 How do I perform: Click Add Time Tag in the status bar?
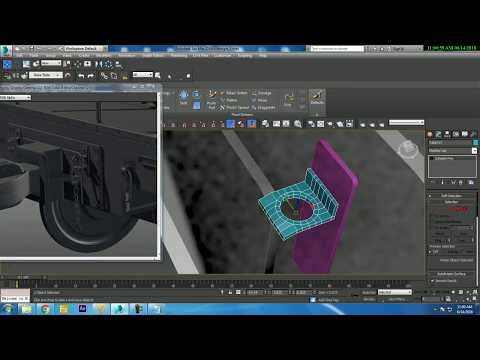click(x=328, y=300)
